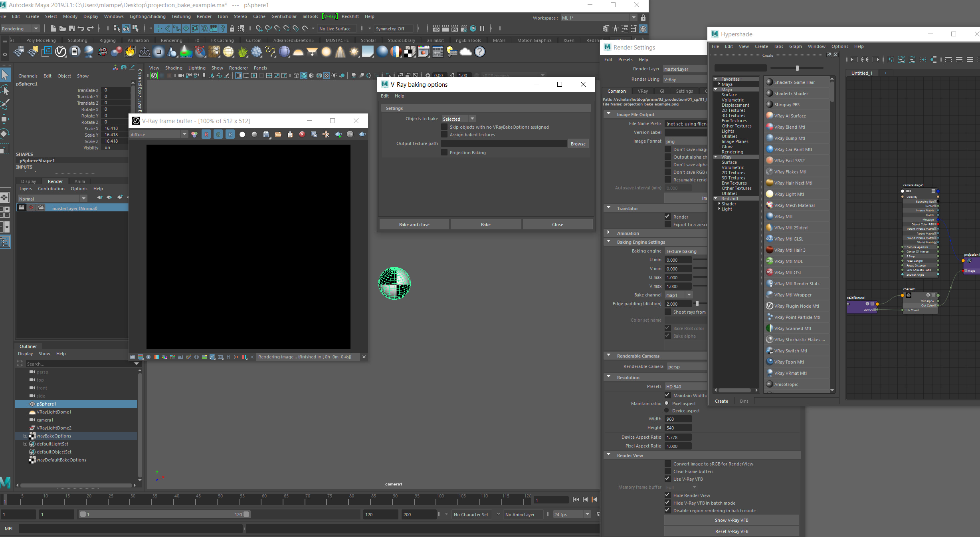The width and height of the screenshot is (980, 537).
Task: Open image file in V-Ray frame buffer
Action: pos(278,135)
